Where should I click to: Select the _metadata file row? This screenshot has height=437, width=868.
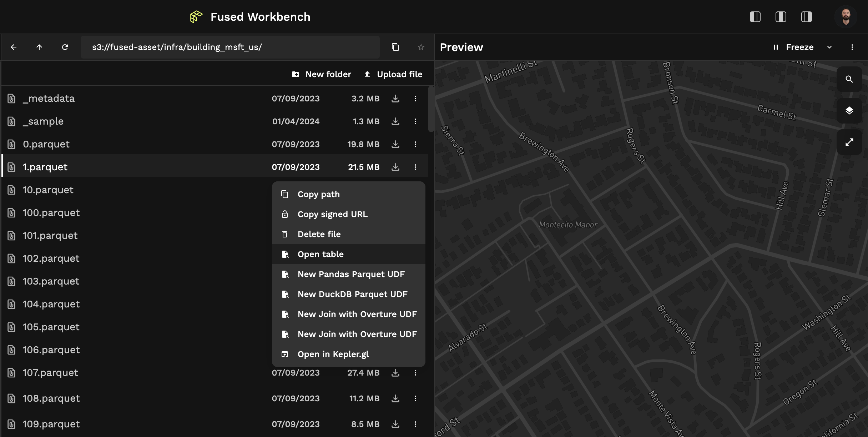pos(215,99)
